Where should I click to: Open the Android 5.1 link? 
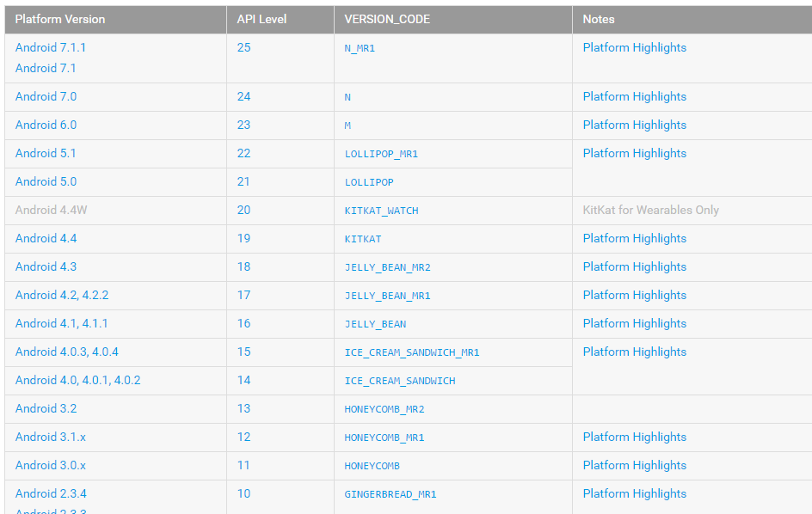pyautogui.click(x=46, y=154)
